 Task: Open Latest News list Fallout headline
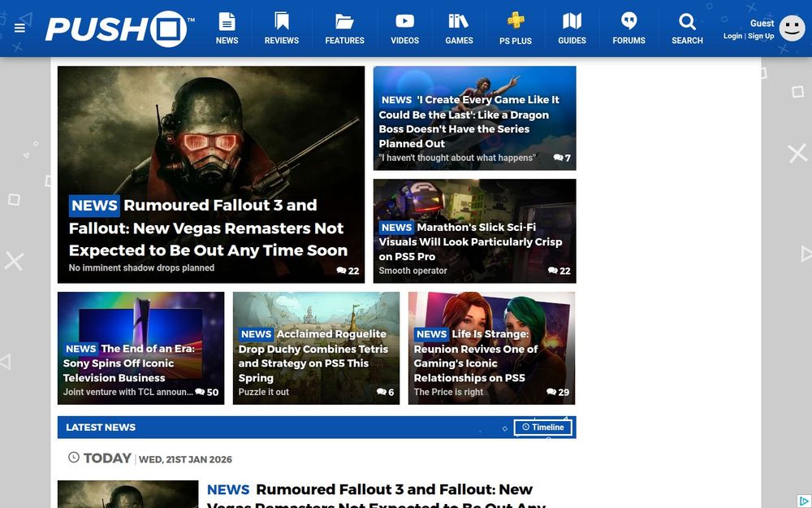tap(377, 497)
